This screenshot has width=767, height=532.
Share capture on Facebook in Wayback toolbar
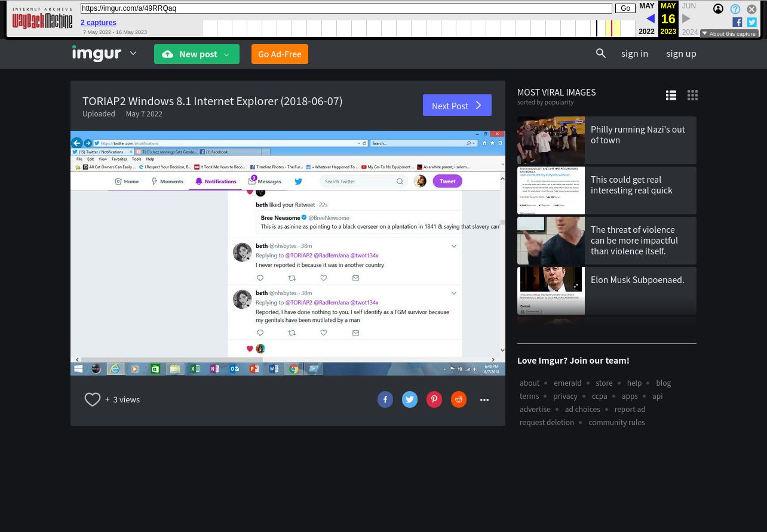(x=737, y=22)
